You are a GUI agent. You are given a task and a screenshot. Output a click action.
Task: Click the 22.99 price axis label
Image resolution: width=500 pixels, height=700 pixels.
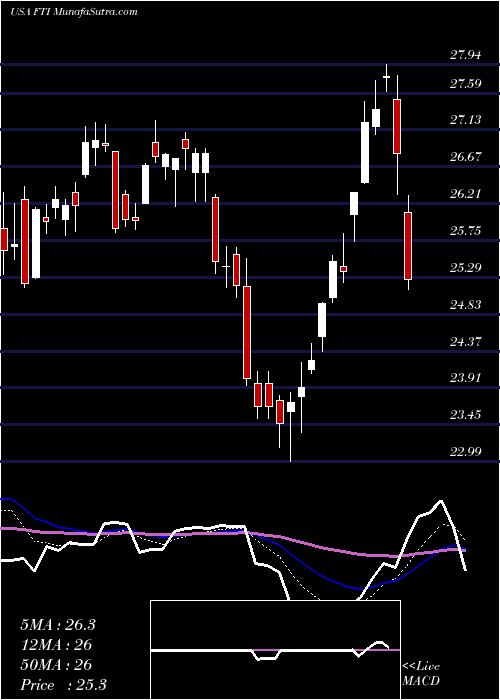click(x=465, y=452)
